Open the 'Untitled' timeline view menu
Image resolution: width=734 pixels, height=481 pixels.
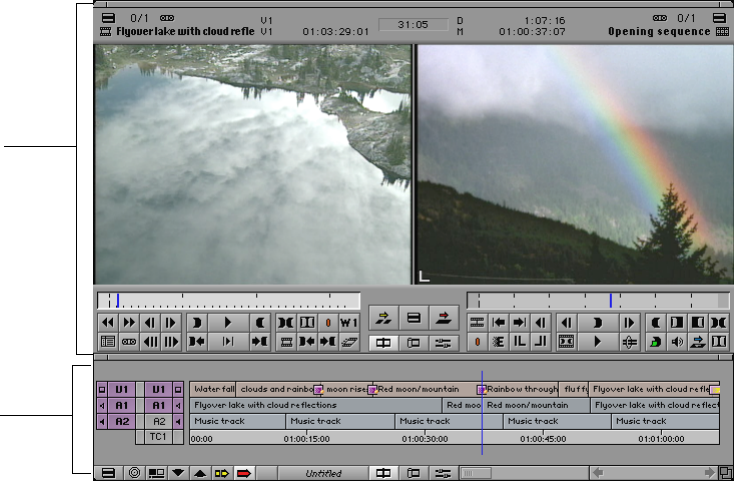click(x=323, y=473)
